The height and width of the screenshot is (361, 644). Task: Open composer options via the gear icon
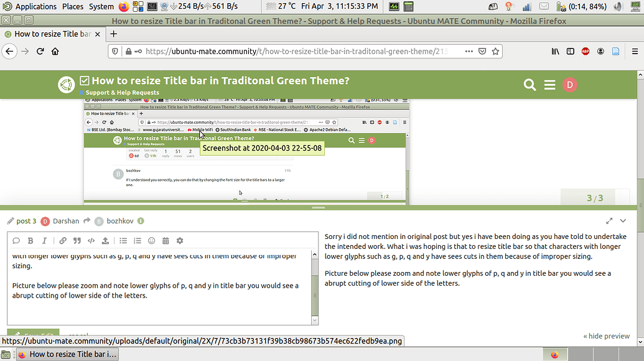[x=179, y=241]
